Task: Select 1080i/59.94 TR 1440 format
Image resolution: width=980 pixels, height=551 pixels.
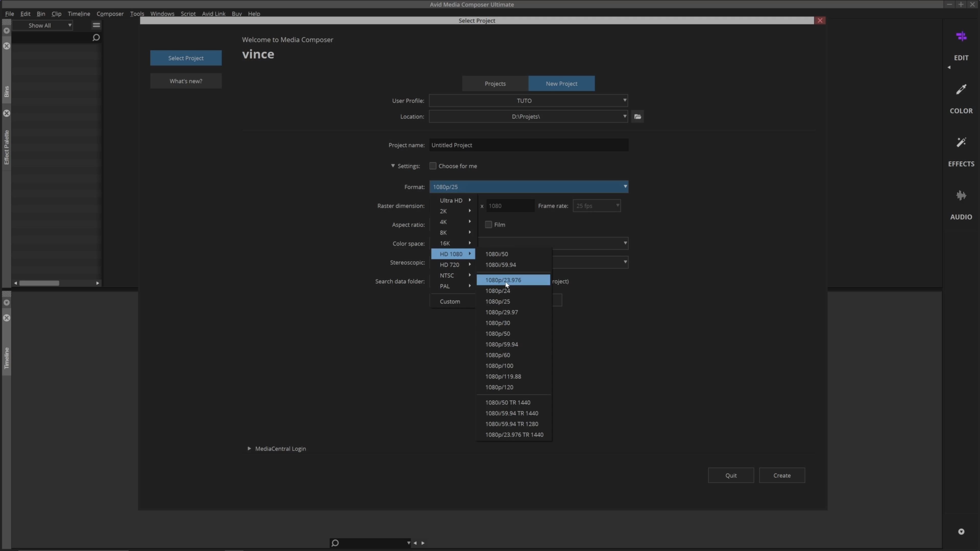Action: pos(513,413)
